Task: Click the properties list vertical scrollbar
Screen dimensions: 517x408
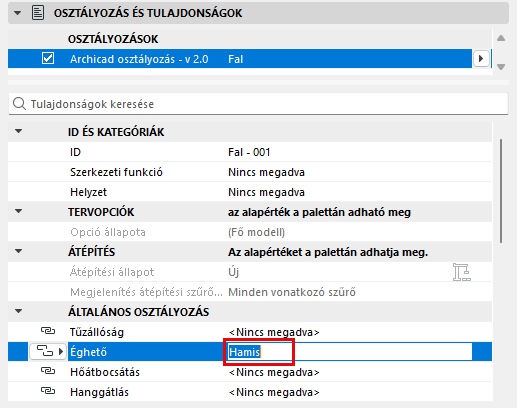Action: click(501, 191)
